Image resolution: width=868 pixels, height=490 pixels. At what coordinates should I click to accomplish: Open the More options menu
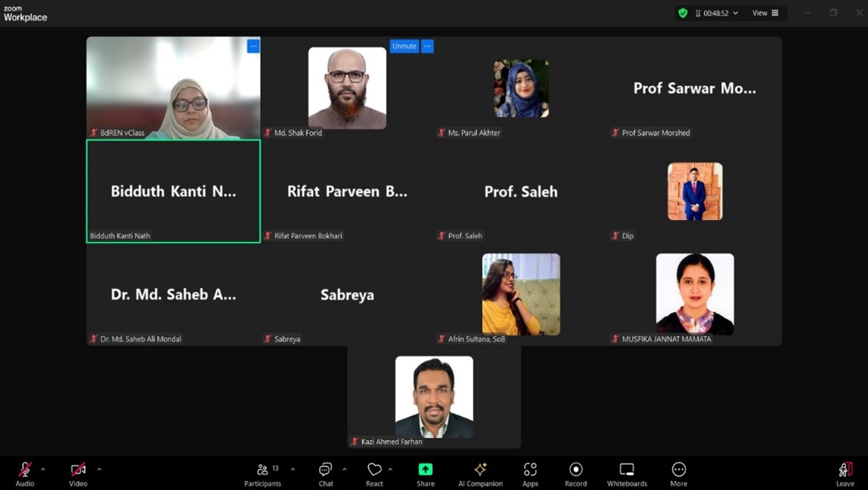click(x=678, y=474)
